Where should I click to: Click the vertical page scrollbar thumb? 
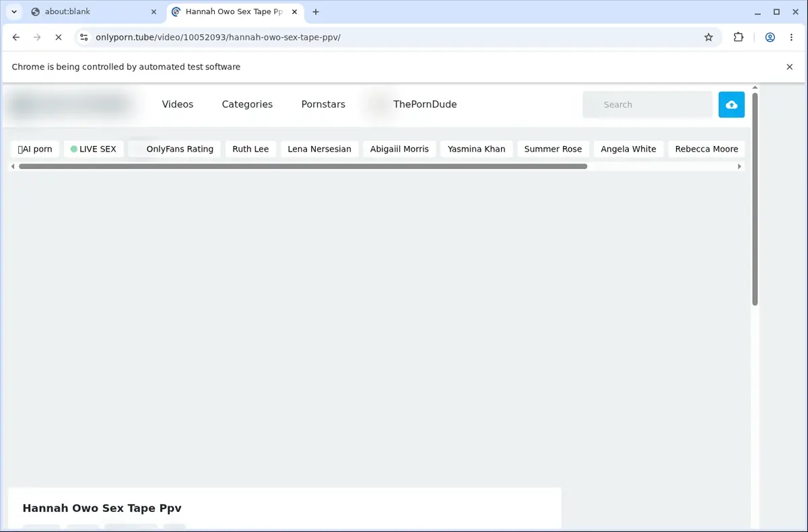(755, 199)
